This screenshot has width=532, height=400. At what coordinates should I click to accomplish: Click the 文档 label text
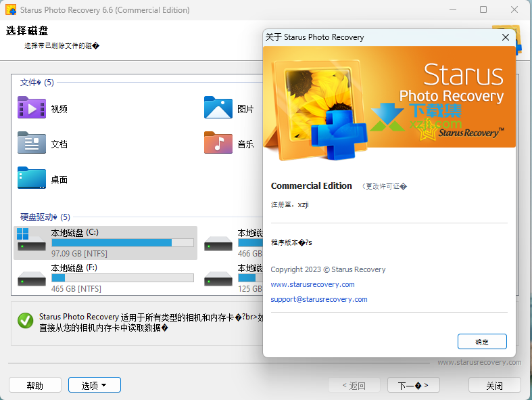(59, 144)
